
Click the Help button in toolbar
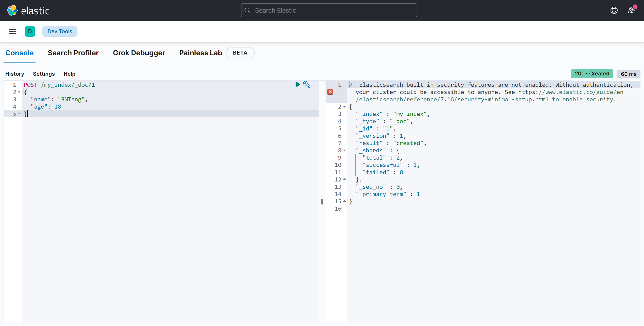(69, 74)
